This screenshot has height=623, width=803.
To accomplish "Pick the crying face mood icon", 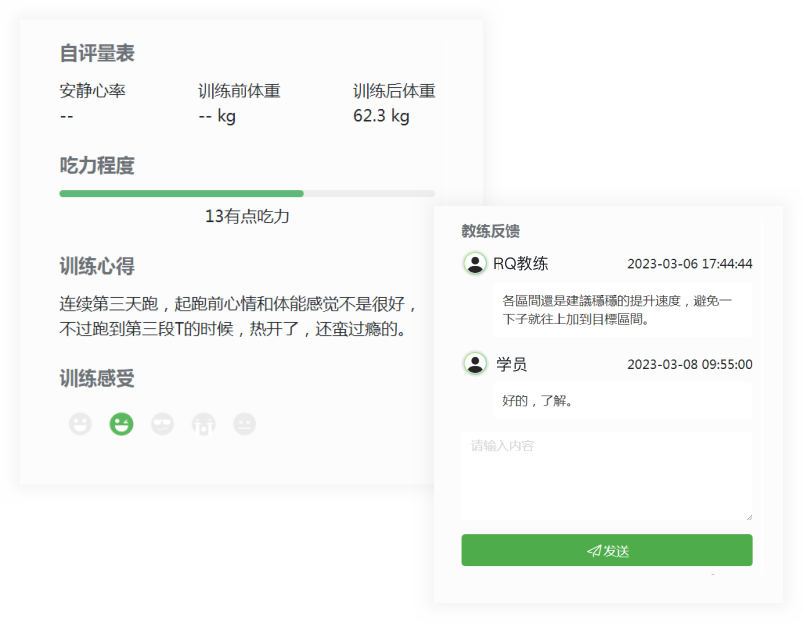I will (x=203, y=424).
